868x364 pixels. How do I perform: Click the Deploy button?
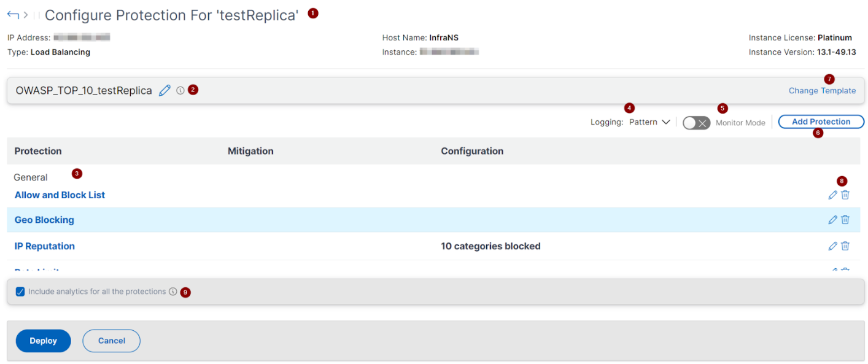point(43,341)
